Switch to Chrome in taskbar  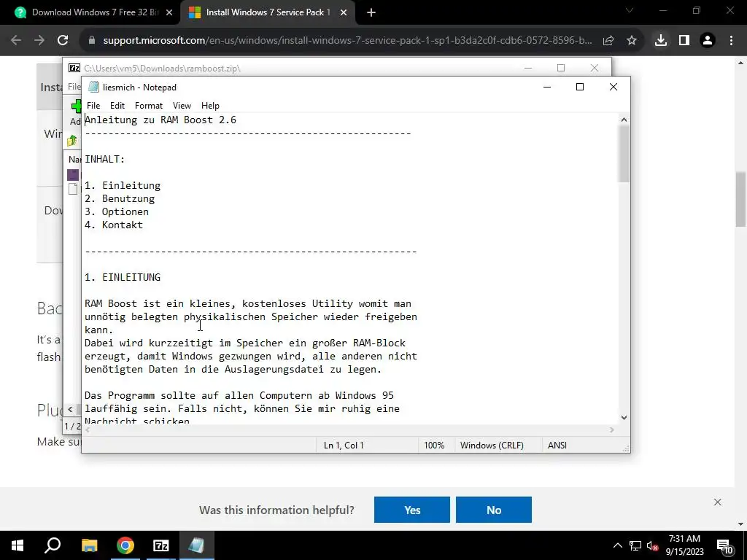tap(125, 545)
